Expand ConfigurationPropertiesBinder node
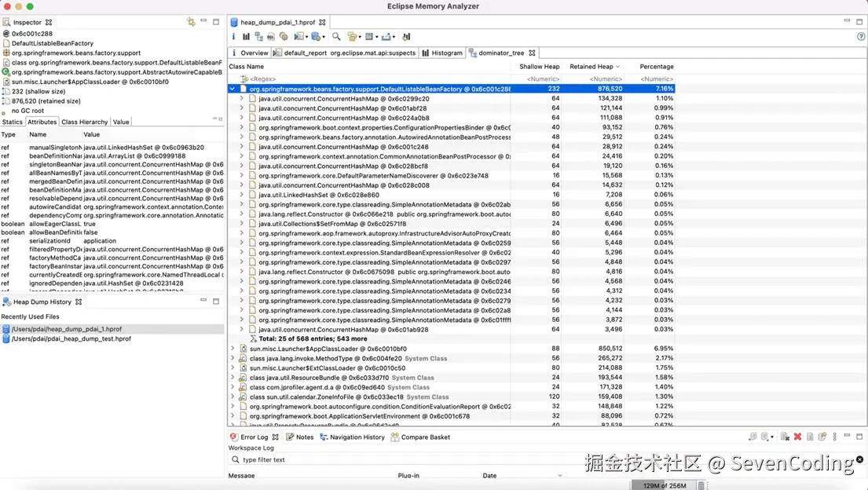Viewport: 868px width, 490px height. 242,127
